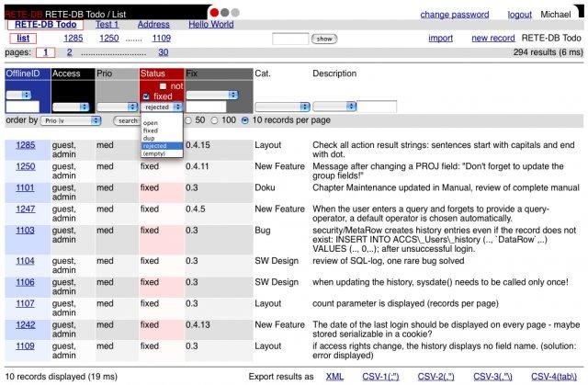Open record 1103 from the table
The image size is (588, 385).
25,231
